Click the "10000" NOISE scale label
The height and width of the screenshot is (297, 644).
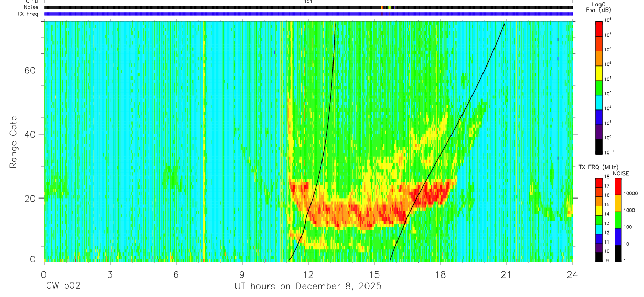point(630,193)
